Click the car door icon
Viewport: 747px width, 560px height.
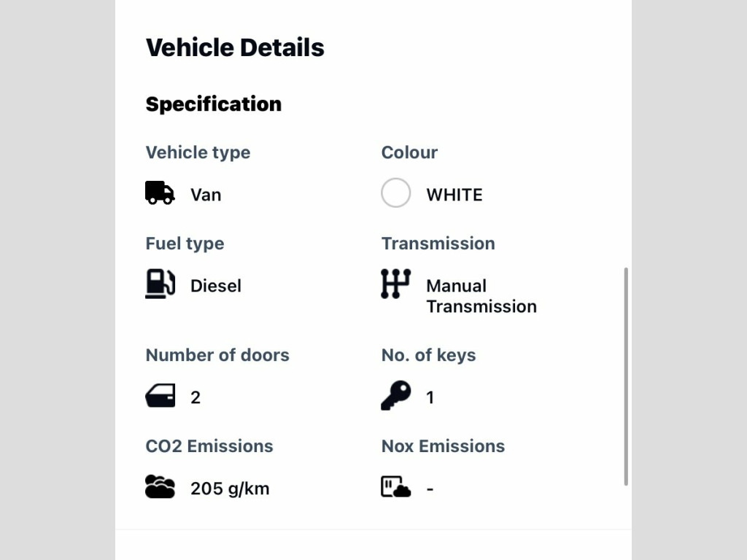pos(160,396)
